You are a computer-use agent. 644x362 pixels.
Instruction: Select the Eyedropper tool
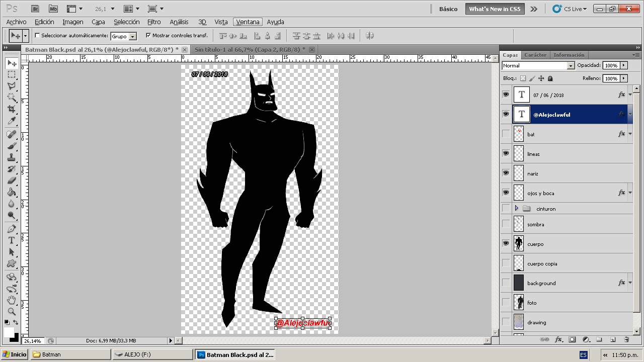click(11, 121)
